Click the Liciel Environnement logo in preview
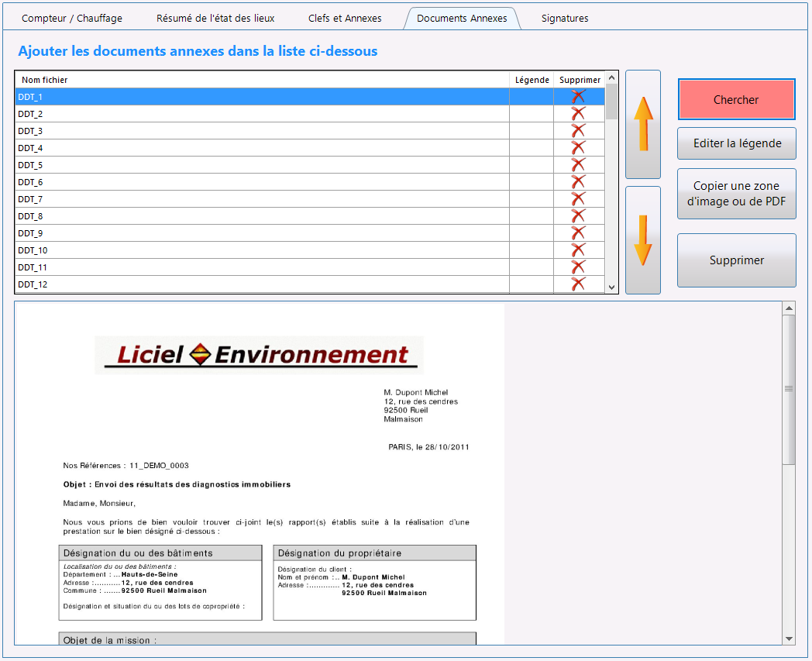812x661 pixels. tap(259, 355)
